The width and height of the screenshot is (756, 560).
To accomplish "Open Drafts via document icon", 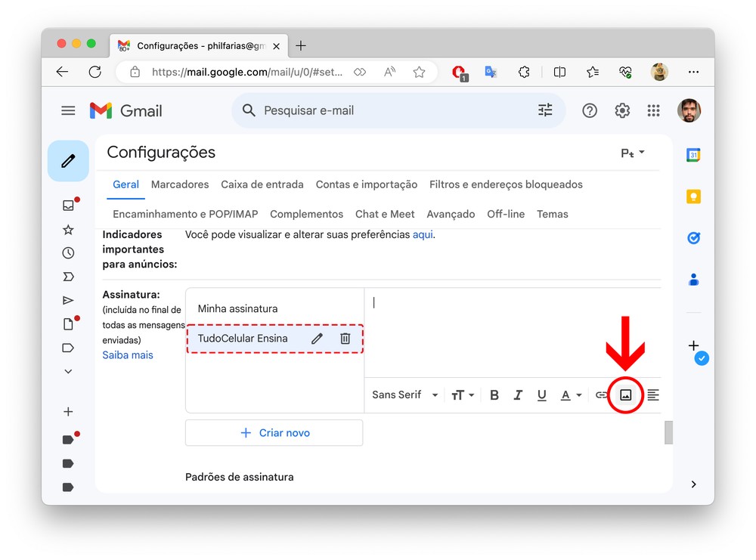I will 68,324.
